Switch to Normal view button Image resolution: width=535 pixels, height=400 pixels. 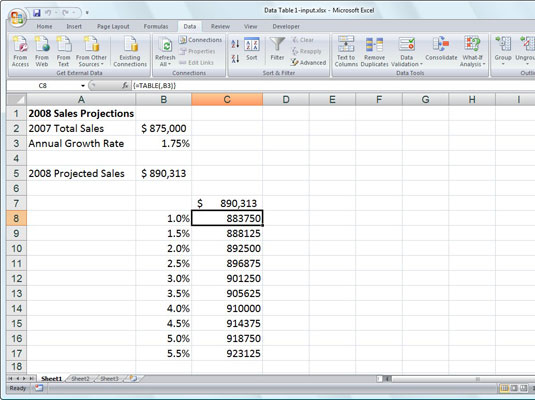click(504, 388)
